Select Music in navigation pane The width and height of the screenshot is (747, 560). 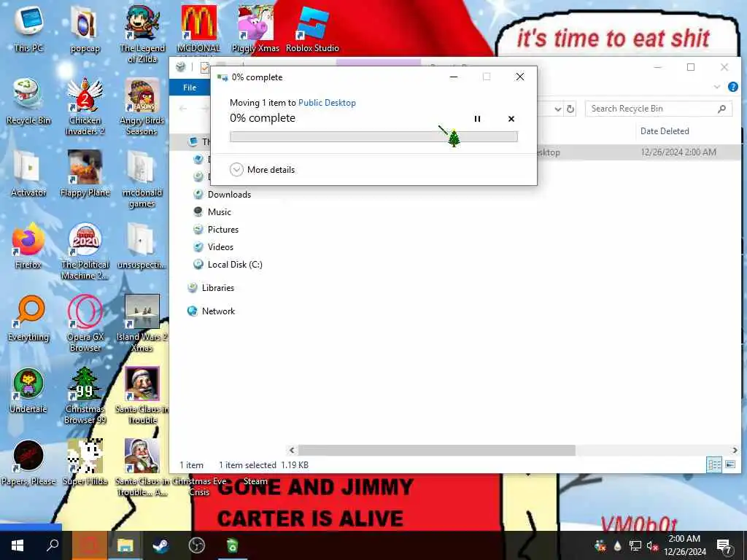pyautogui.click(x=219, y=212)
